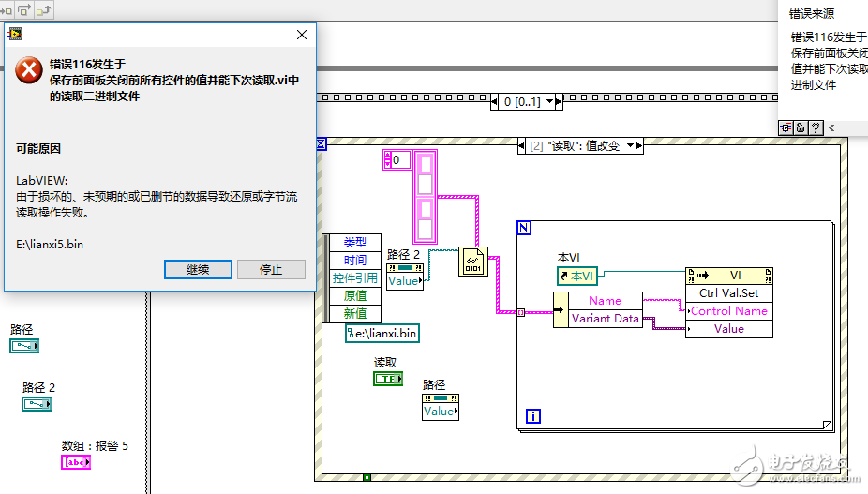
Task: Open the event case "读取": 值改变 dropdown
Action: (x=630, y=145)
